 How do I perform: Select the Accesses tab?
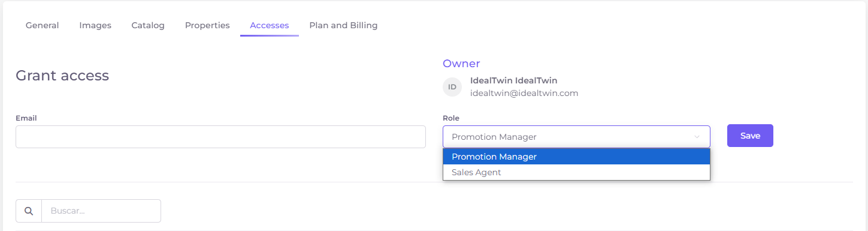coord(270,25)
